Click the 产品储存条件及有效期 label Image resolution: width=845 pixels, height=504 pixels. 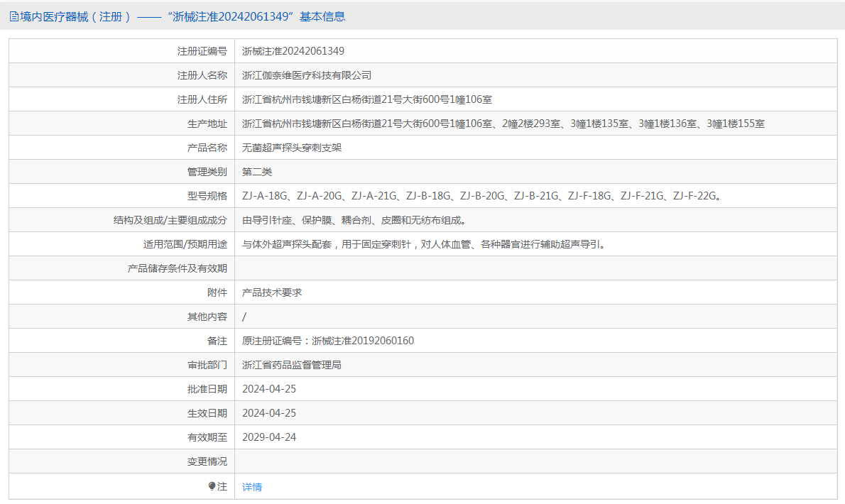(x=178, y=268)
